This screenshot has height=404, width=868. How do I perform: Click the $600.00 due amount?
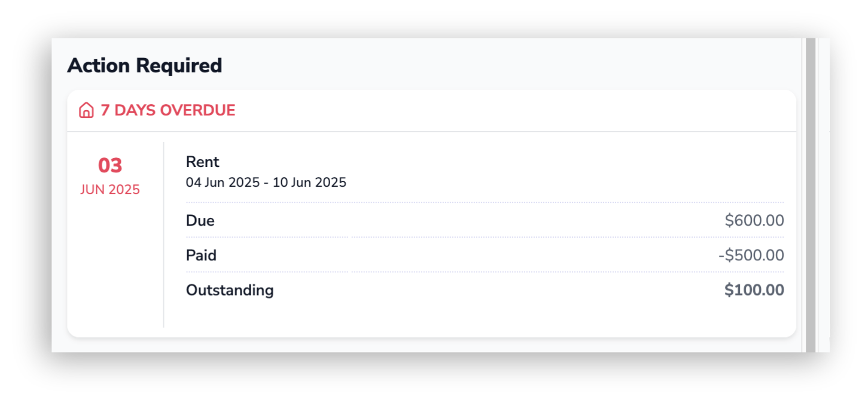point(754,221)
